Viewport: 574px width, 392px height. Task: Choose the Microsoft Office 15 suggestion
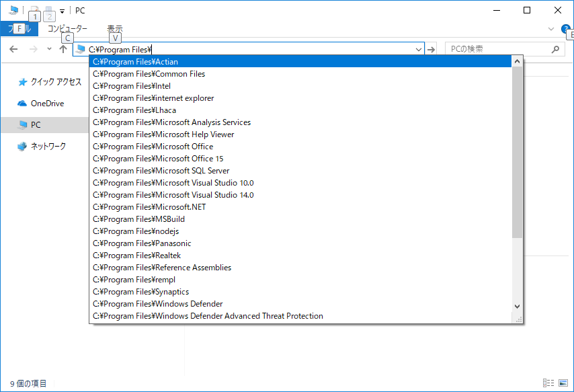click(x=300, y=158)
